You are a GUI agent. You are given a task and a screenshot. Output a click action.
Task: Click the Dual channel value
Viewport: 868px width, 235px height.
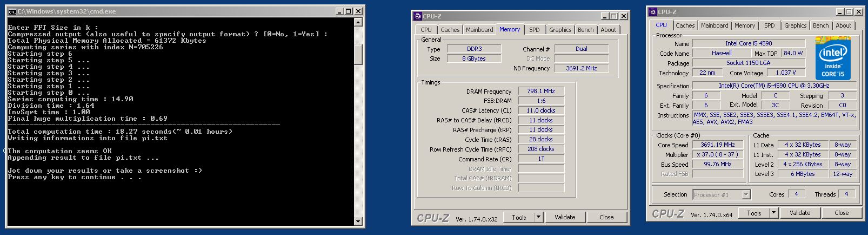(x=582, y=49)
